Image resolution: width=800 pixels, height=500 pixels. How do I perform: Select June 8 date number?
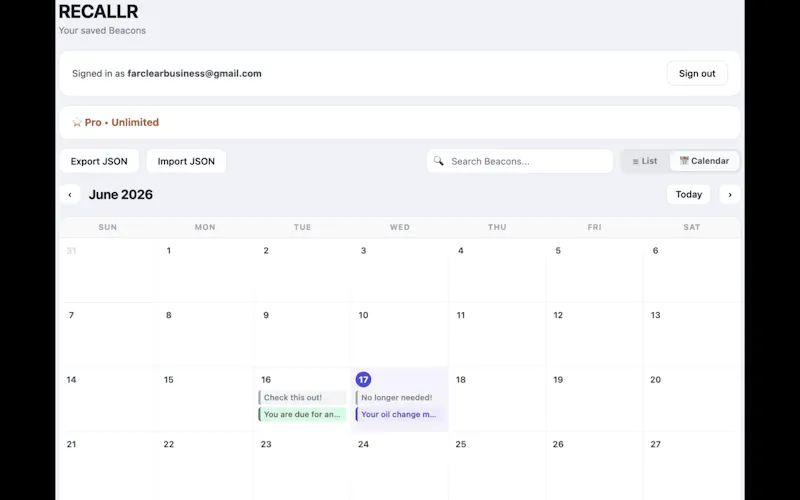click(168, 315)
